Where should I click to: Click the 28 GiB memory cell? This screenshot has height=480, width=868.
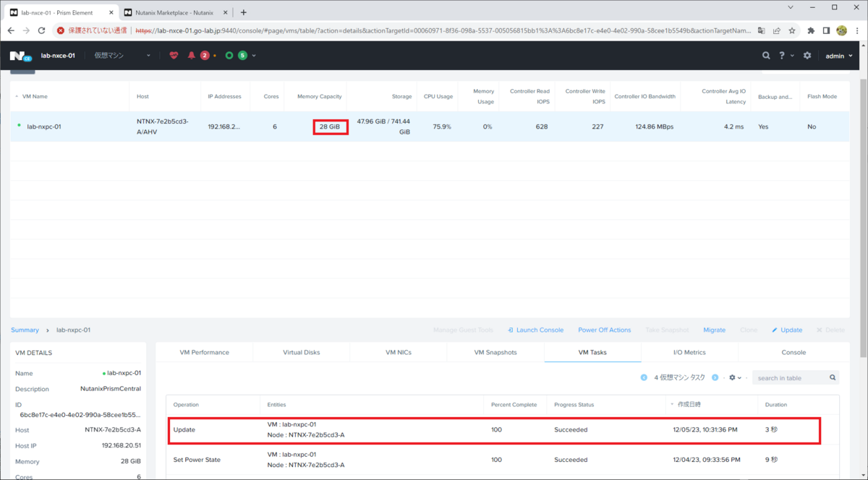coord(330,127)
